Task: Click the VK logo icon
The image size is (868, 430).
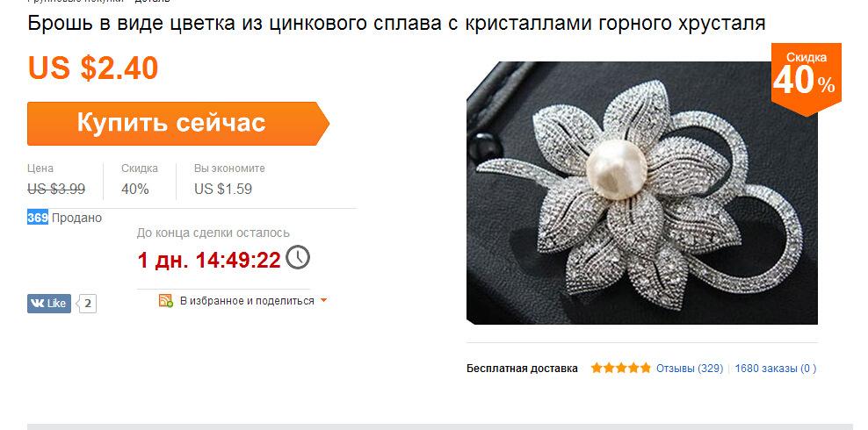Action: point(38,304)
